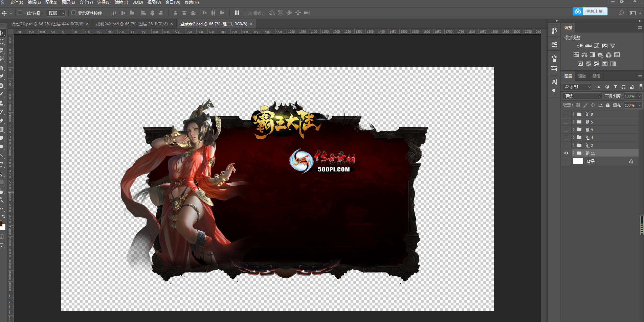
Task: Add an Exposure adjustment
Action: coord(605,46)
